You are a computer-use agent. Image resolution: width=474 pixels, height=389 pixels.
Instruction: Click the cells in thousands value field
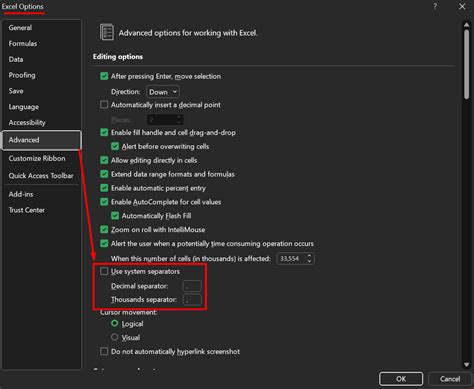point(292,258)
